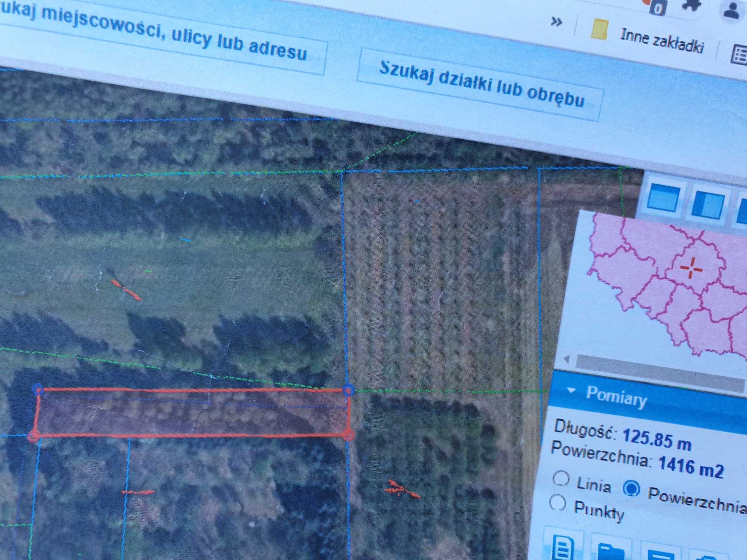This screenshot has height=560, width=747.
Task: Select the single-pane map layout icon
Action: pos(664,197)
